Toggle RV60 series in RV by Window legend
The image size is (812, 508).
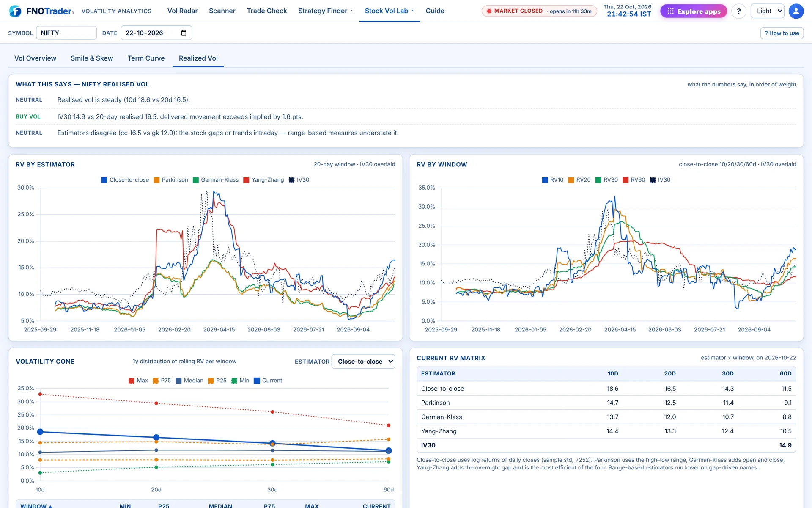click(x=634, y=180)
